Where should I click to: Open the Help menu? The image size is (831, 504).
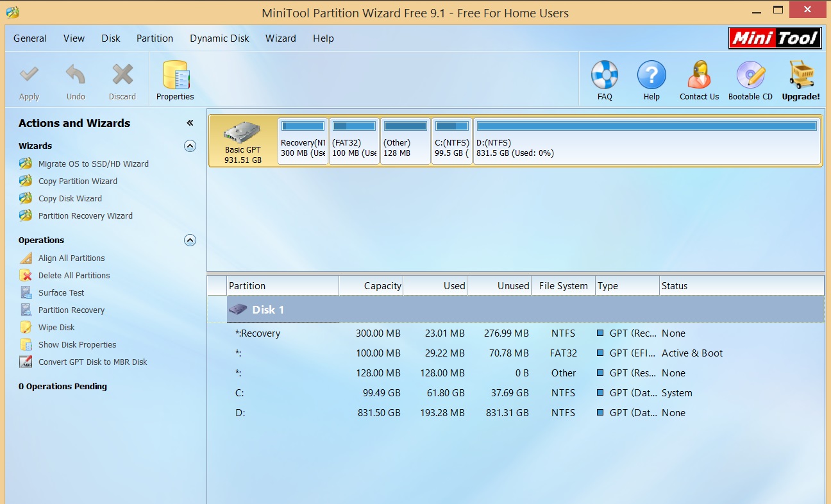coord(323,38)
